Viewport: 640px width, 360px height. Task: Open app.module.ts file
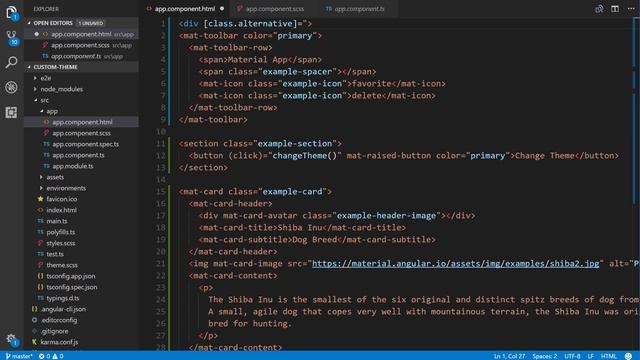click(x=81, y=166)
